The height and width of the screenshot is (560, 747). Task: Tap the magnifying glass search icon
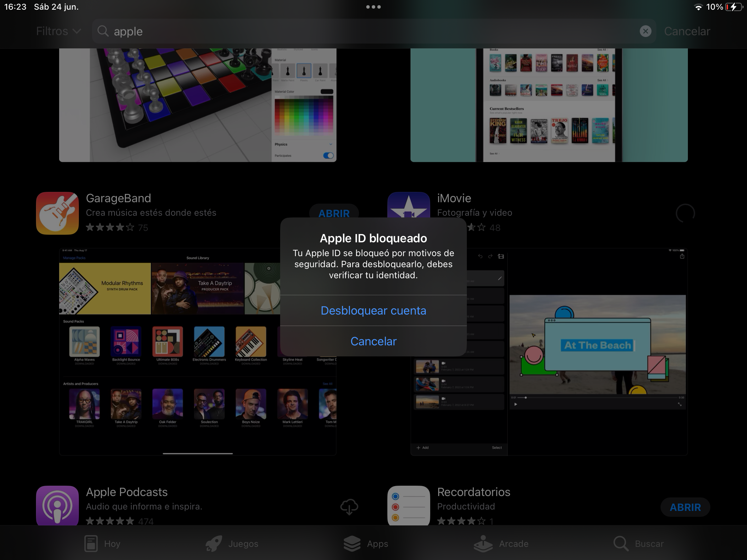click(103, 31)
